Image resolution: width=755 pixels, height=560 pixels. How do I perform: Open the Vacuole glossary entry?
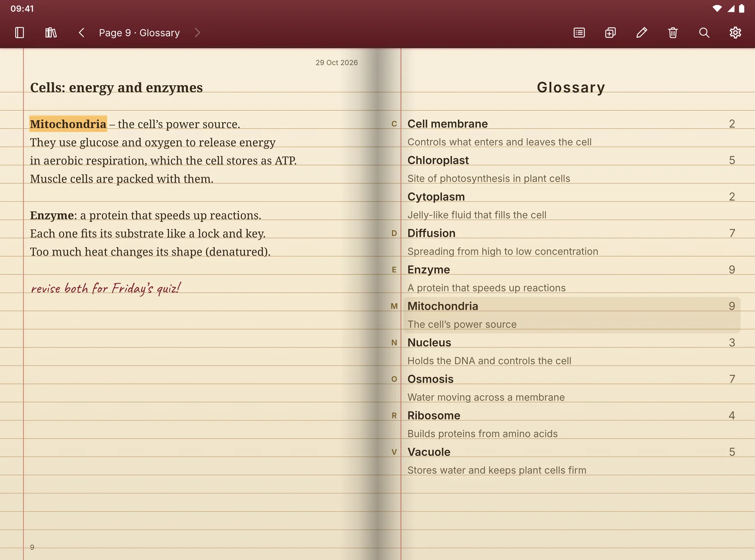(x=572, y=461)
